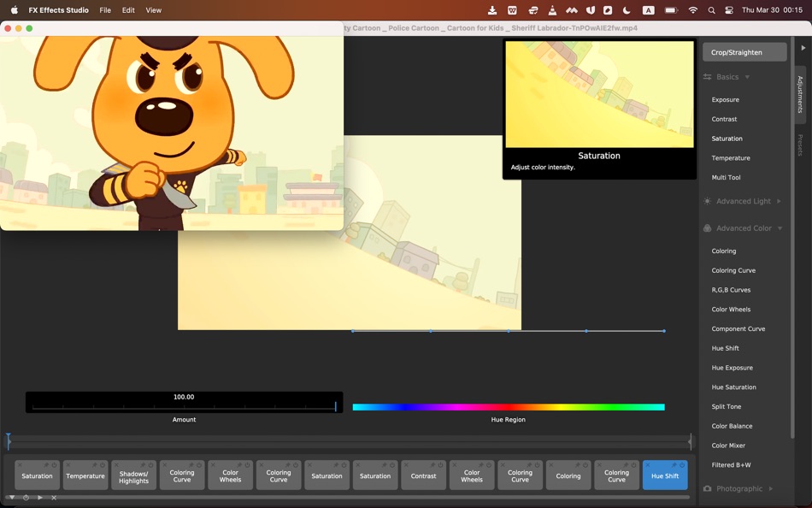
Task: Remove the Contrast tile with its X icon
Action: point(406,465)
